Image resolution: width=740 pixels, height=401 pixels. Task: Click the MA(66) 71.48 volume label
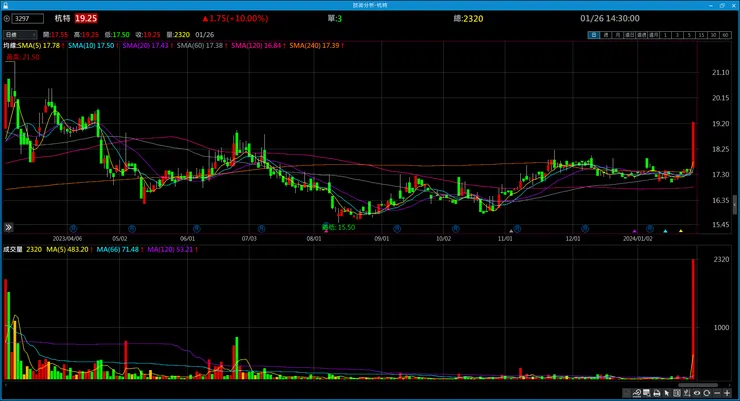coord(119,249)
